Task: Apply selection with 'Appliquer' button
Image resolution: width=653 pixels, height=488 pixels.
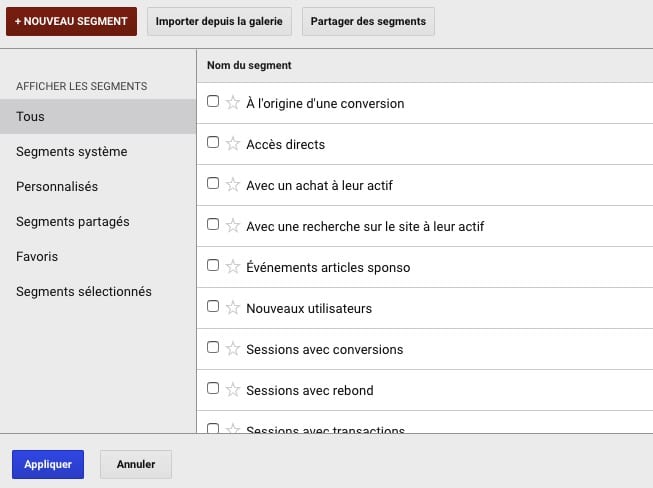Action: pos(48,465)
